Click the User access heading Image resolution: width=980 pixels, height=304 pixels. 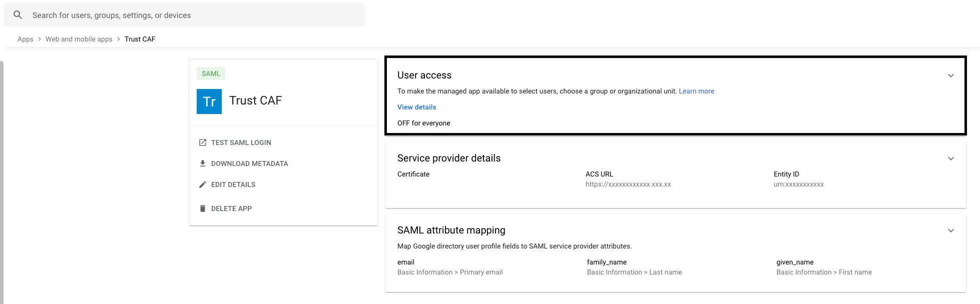pyautogui.click(x=424, y=75)
